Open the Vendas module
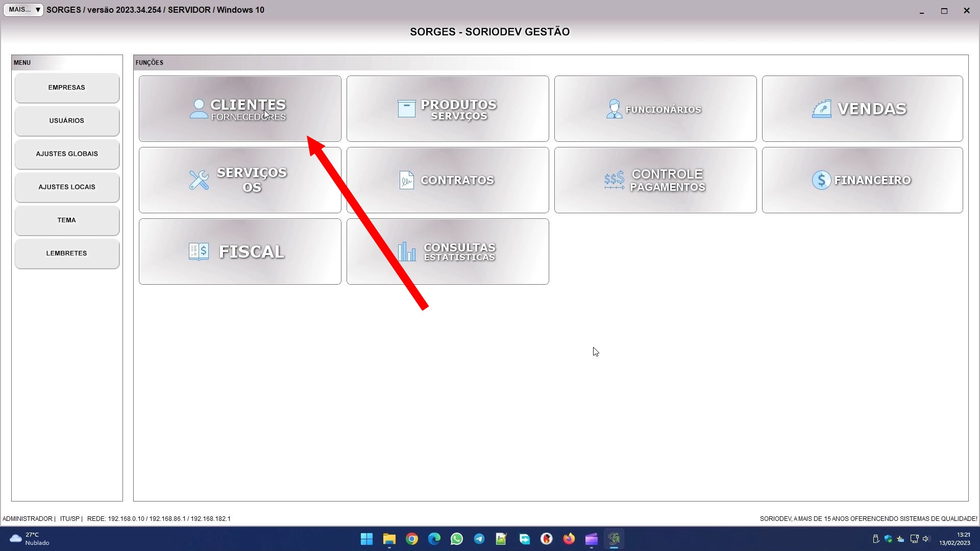This screenshot has height=551, width=980. tap(862, 109)
